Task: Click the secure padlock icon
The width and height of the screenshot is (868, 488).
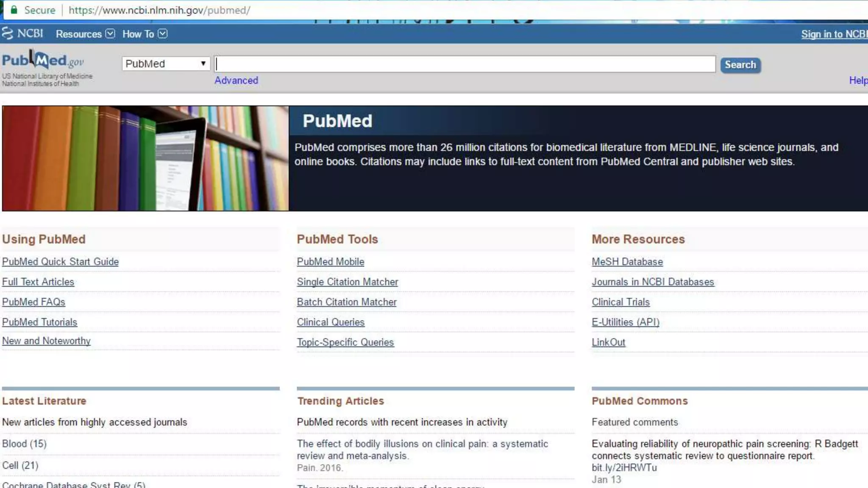Action: pyautogui.click(x=14, y=10)
